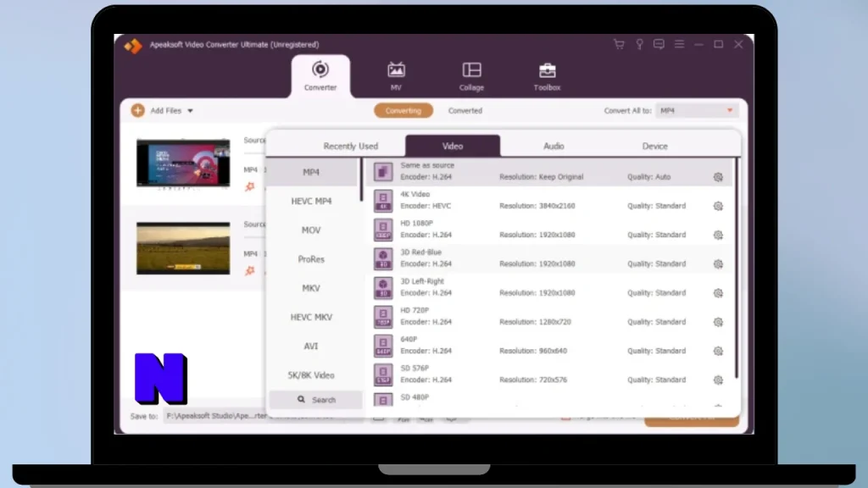This screenshot has height=488, width=868.
Task: Click the first video thumbnail
Action: click(x=183, y=164)
